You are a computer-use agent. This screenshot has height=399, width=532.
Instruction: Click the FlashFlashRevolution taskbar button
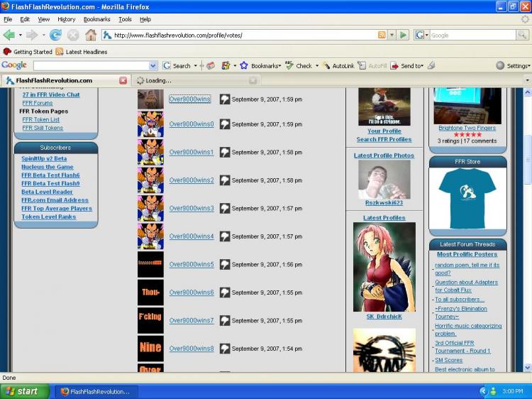[x=96, y=391]
